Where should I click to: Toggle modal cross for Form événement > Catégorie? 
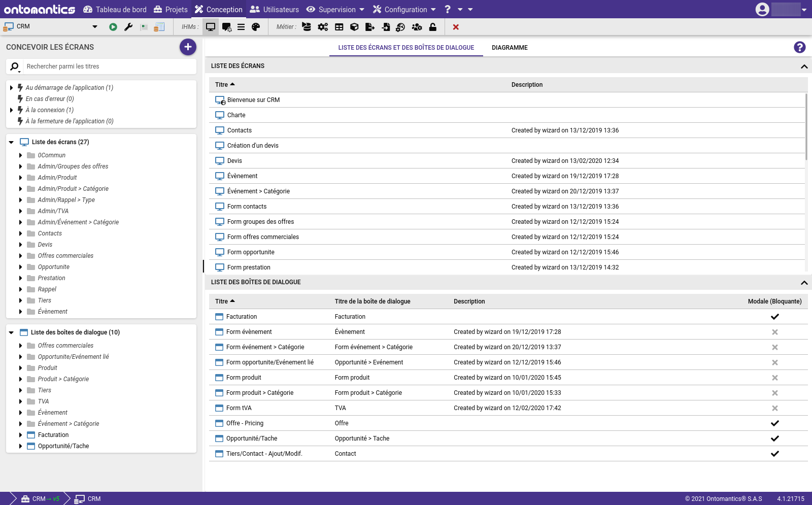click(x=774, y=347)
